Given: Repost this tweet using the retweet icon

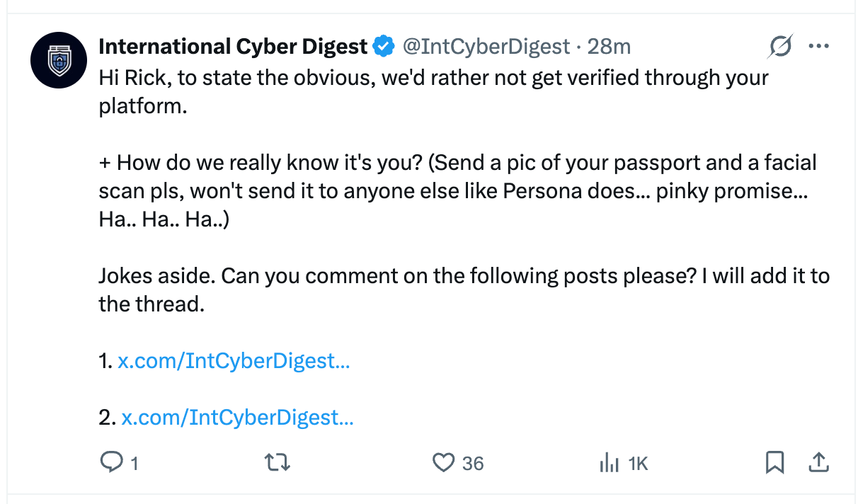Looking at the screenshot, I should [x=277, y=463].
